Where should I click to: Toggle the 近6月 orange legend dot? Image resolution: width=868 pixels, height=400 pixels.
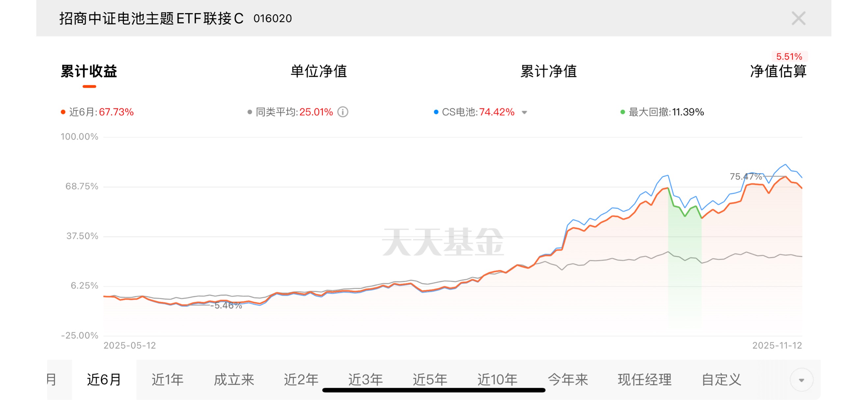click(x=63, y=112)
